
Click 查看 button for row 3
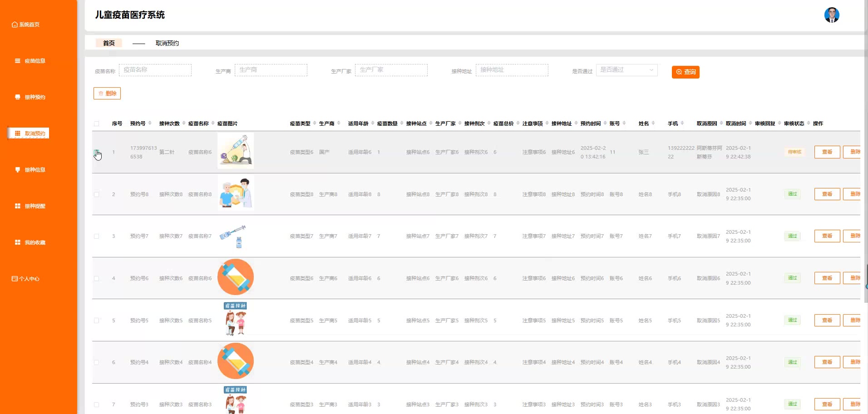(827, 236)
